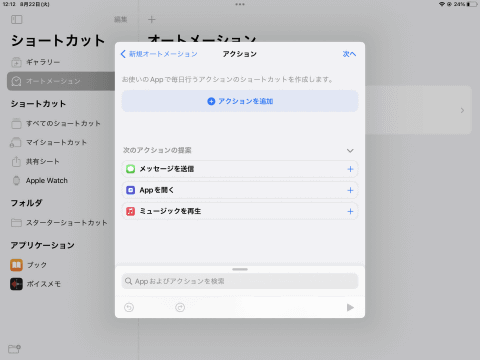Image resolution: width=480 pixels, height=360 pixels.
Task: Go back to New Automation (新規オートメーション)
Action: (159, 54)
